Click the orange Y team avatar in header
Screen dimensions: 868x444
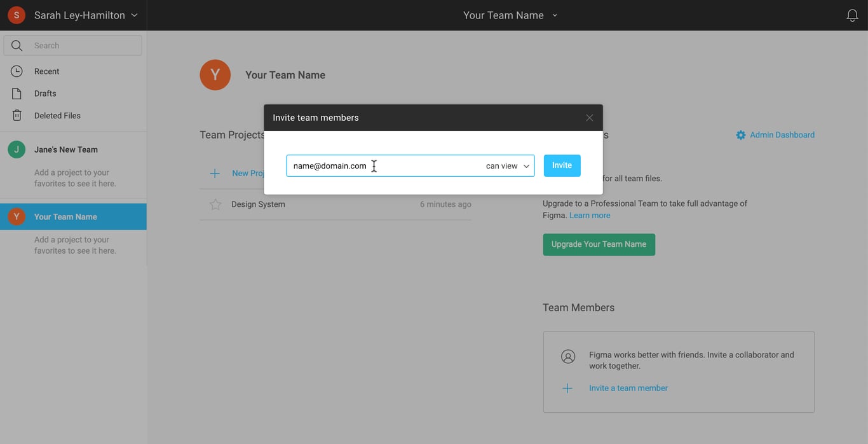point(215,75)
